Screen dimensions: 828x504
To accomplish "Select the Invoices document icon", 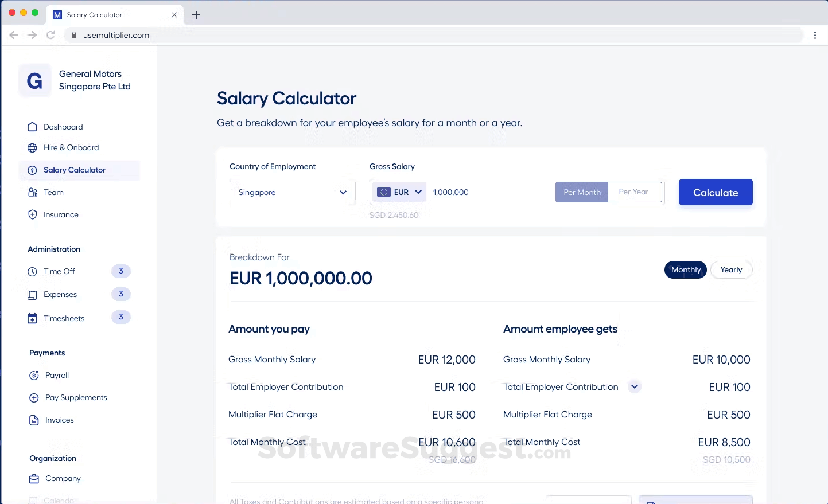I will (33, 420).
